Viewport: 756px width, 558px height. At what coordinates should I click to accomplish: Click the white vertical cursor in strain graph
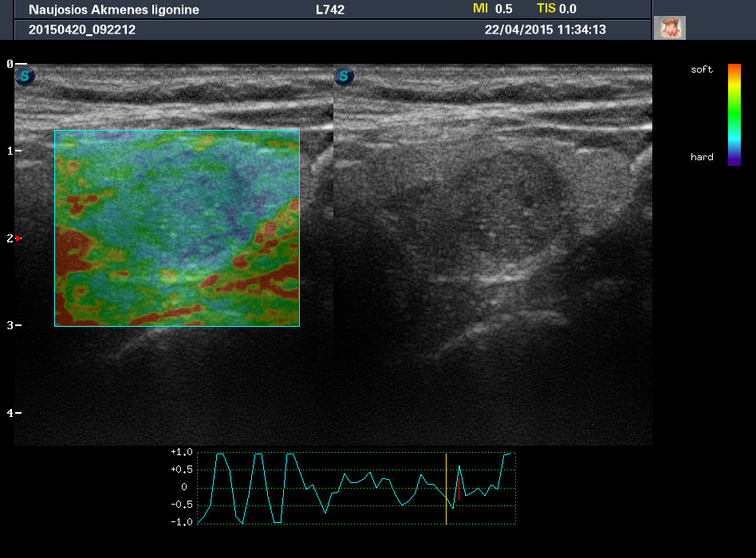point(446,488)
